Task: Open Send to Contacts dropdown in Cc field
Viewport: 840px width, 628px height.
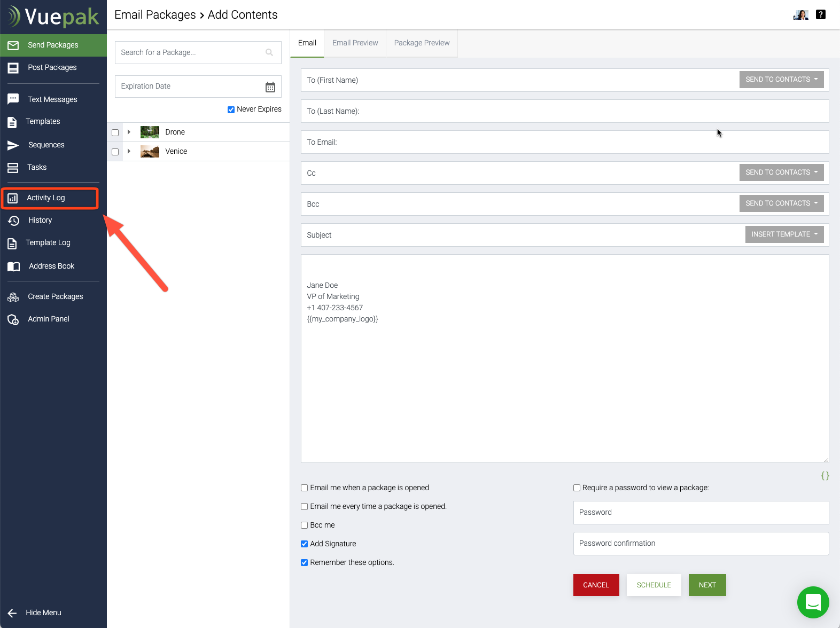Action: 781,172
